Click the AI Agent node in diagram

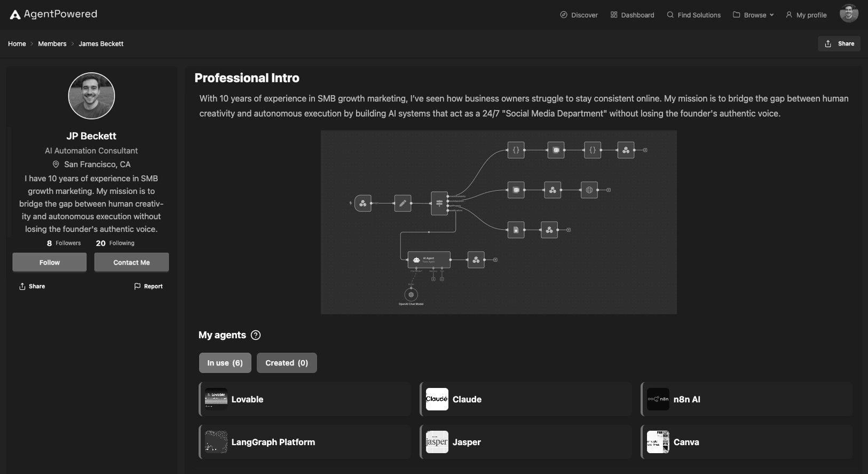click(x=429, y=260)
